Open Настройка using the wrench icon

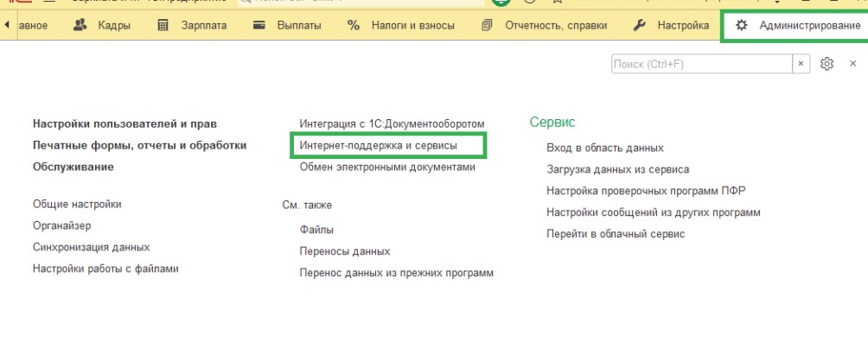[640, 25]
